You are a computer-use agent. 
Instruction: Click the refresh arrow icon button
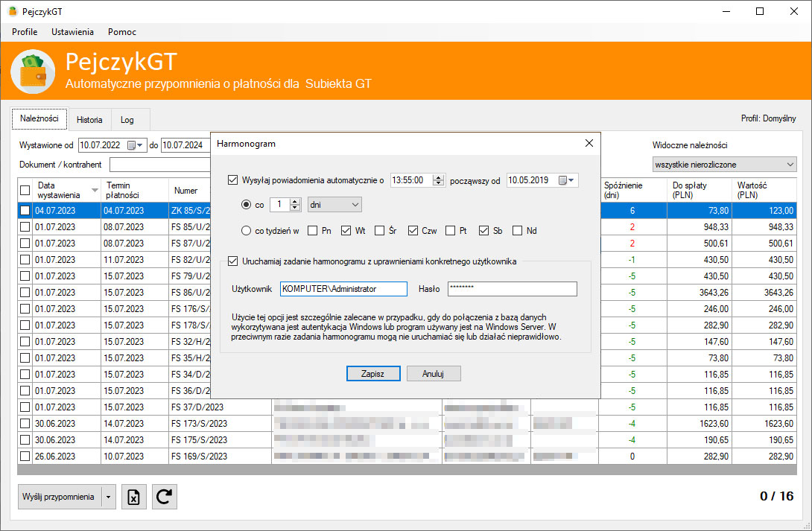point(164,497)
